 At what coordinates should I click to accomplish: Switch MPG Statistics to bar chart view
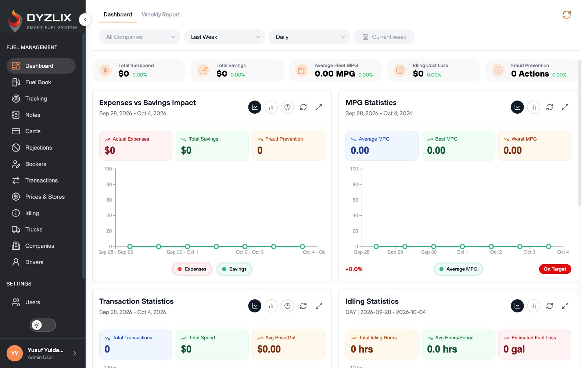click(534, 107)
